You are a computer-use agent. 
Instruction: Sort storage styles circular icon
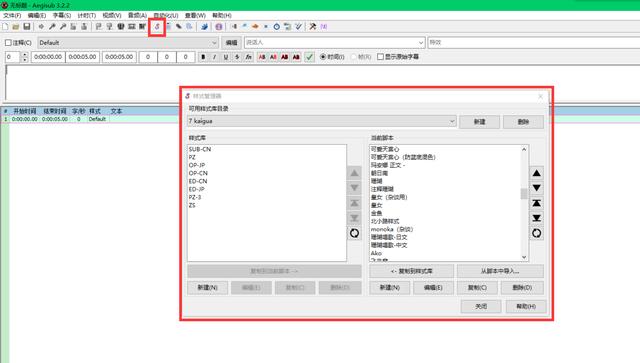click(354, 233)
